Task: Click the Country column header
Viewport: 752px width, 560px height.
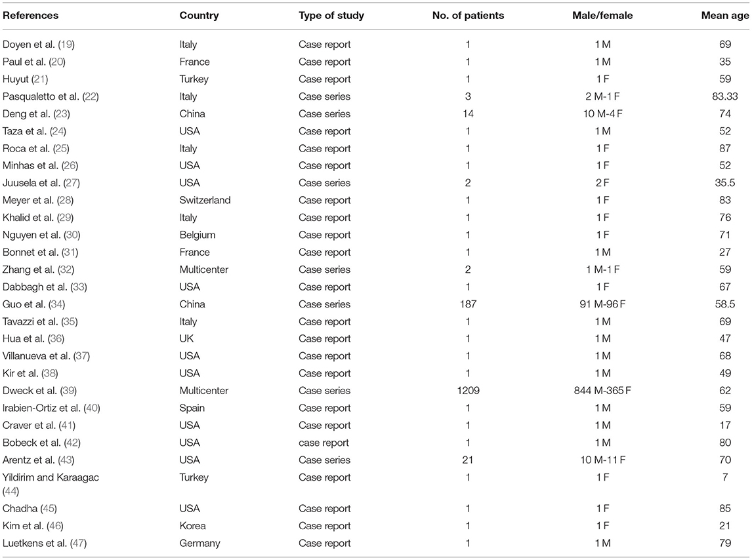Action: click(199, 15)
